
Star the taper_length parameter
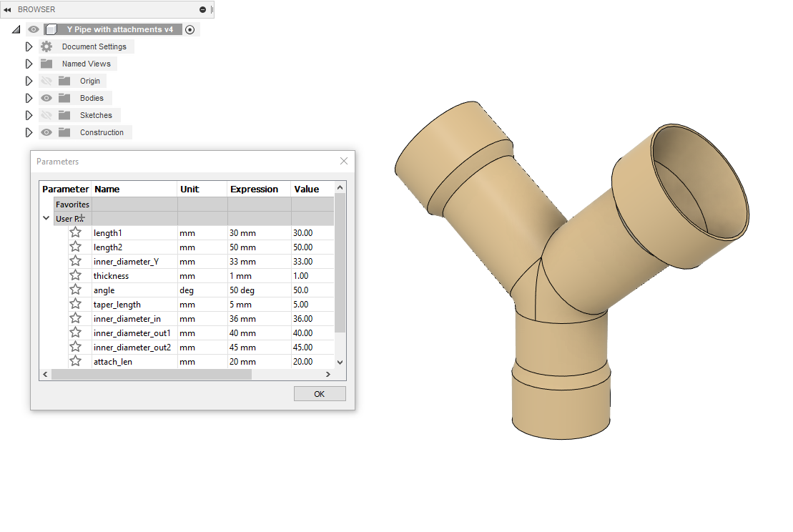pos(75,304)
